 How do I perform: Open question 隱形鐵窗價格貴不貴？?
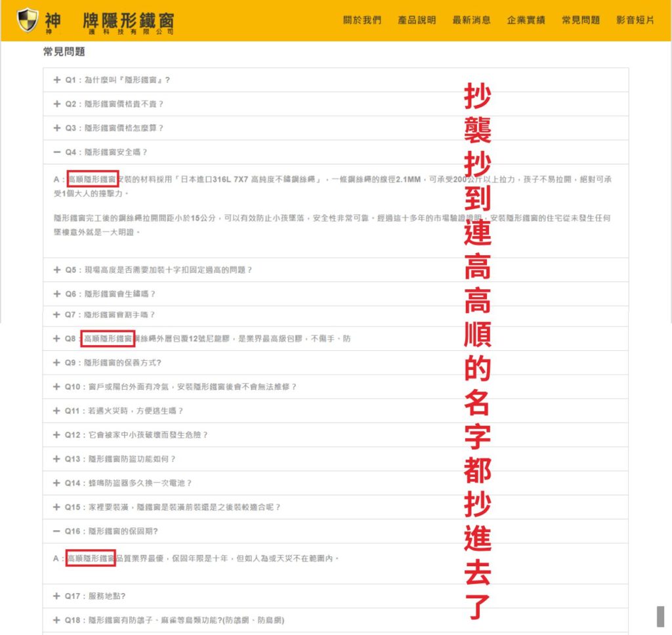click(x=124, y=104)
